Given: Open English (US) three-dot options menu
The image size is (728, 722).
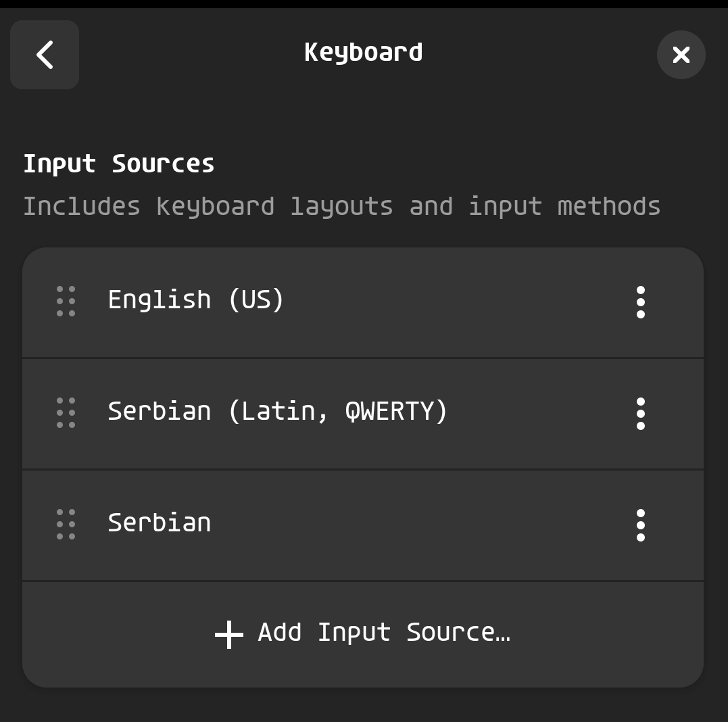Looking at the screenshot, I should tap(641, 302).
